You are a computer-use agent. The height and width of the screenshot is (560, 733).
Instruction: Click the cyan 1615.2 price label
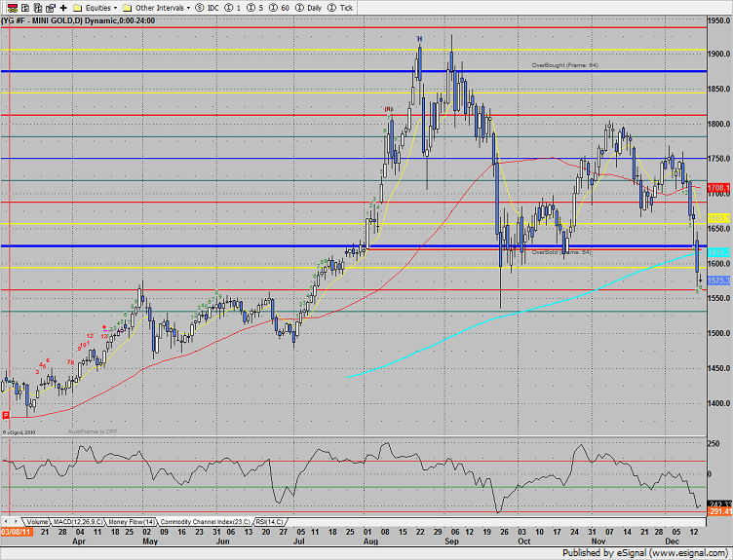click(x=718, y=252)
